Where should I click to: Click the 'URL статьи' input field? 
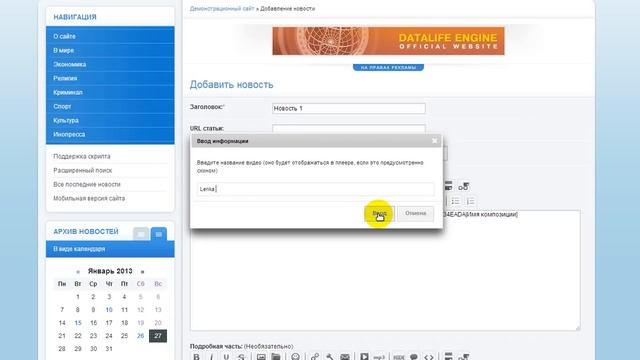tap(349, 129)
